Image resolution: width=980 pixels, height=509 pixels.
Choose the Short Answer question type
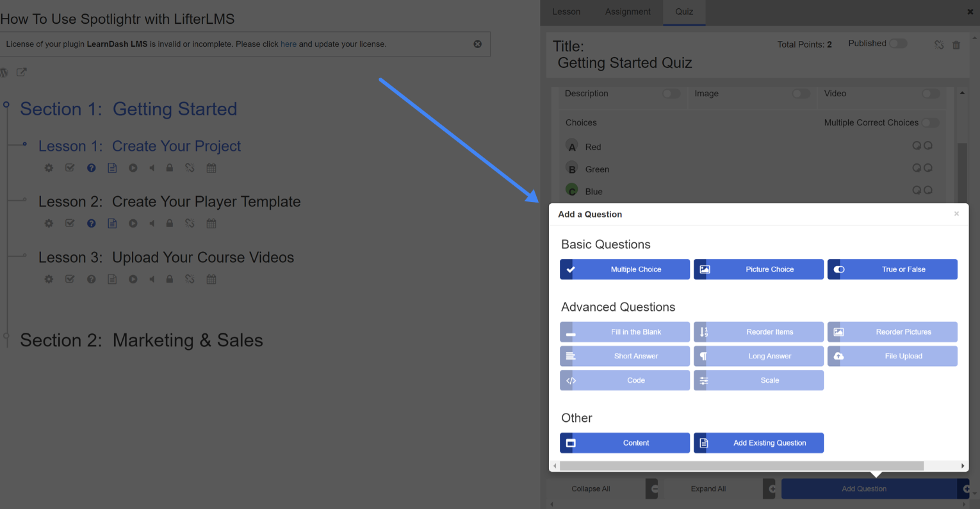pyautogui.click(x=625, y=356)
